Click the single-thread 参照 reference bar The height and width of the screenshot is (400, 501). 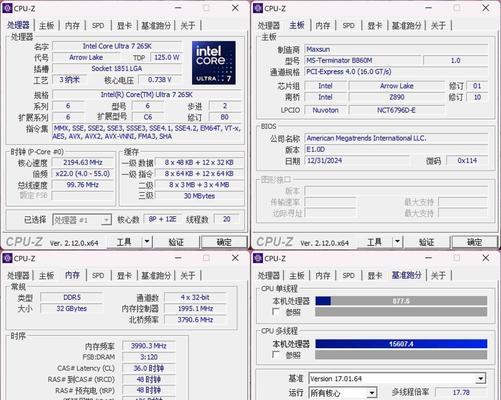point(401,312)
